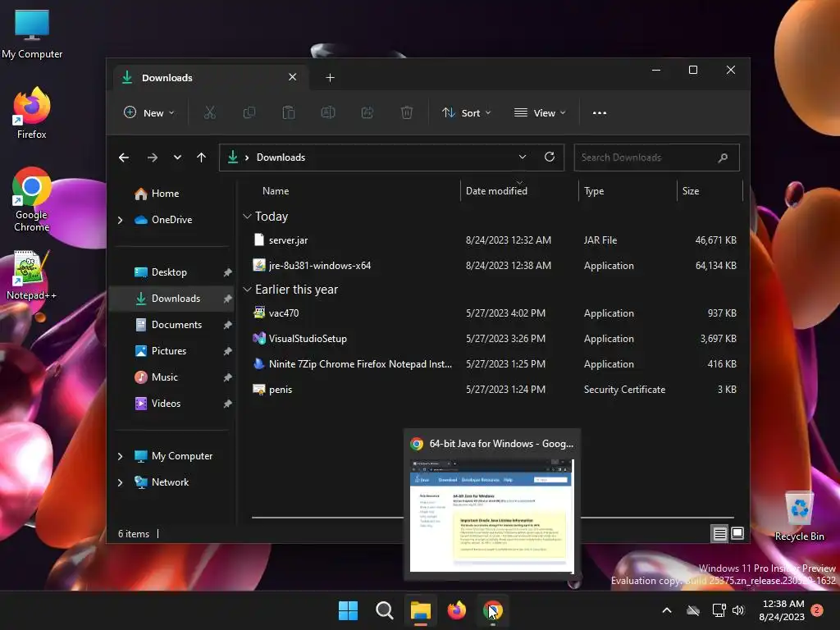Image resolution: width=840 pixels, height=630 pixels.
Task: Show hidden system tray icons chevron
Action: 667,610
